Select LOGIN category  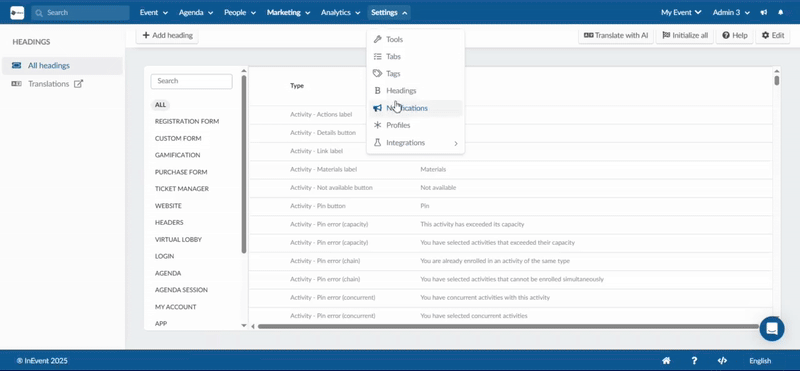pos(164,256)
